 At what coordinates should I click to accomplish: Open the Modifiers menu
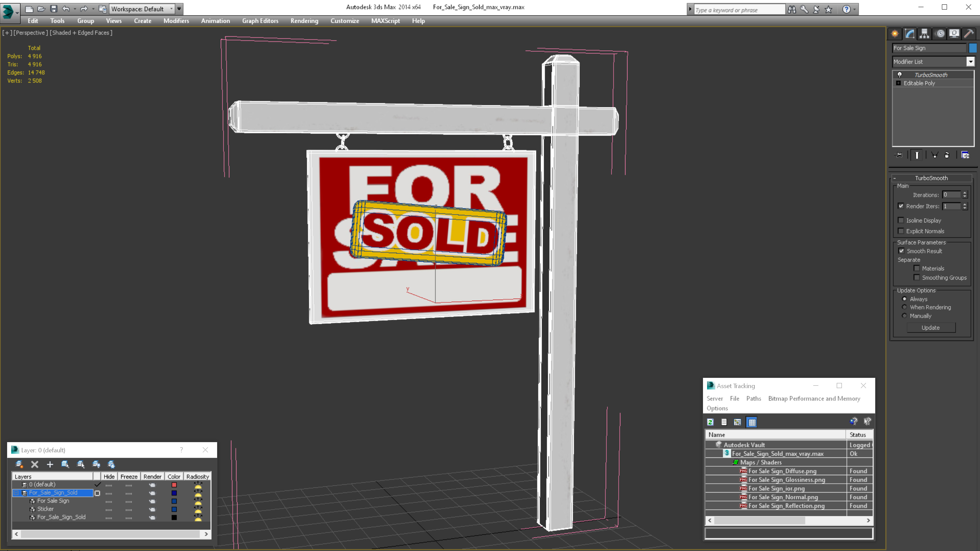(176, 21)
